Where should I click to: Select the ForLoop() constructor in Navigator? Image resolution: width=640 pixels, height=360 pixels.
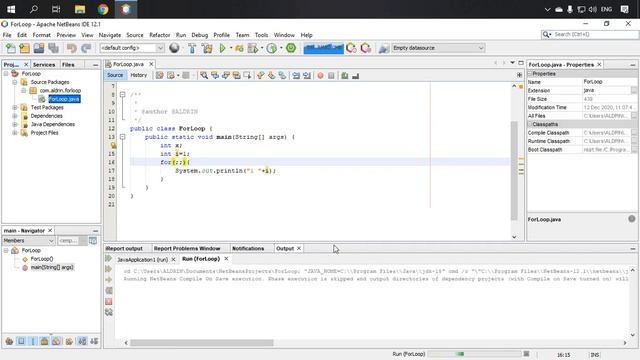pyautogui.click(x=42, y=259)
